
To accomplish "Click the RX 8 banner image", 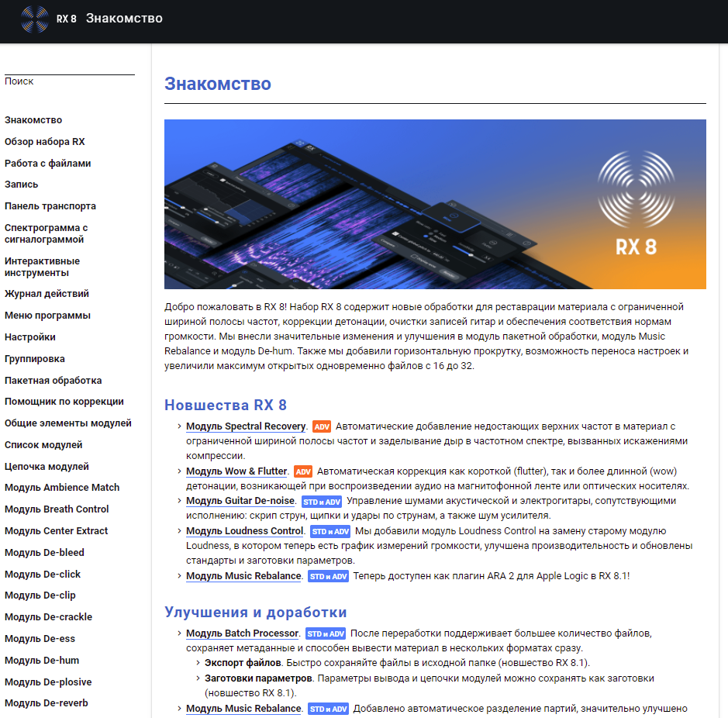I will click(x=435, y=205).
